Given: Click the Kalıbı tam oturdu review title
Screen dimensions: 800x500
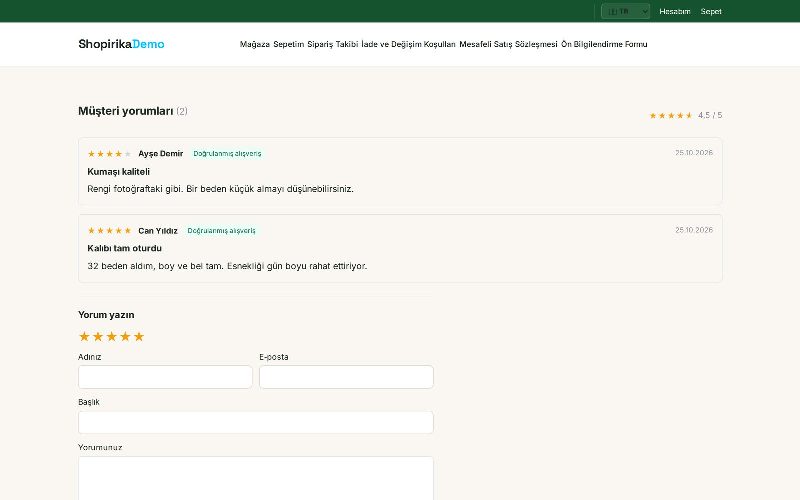Looking at the screenshot, I should (124, 248).
